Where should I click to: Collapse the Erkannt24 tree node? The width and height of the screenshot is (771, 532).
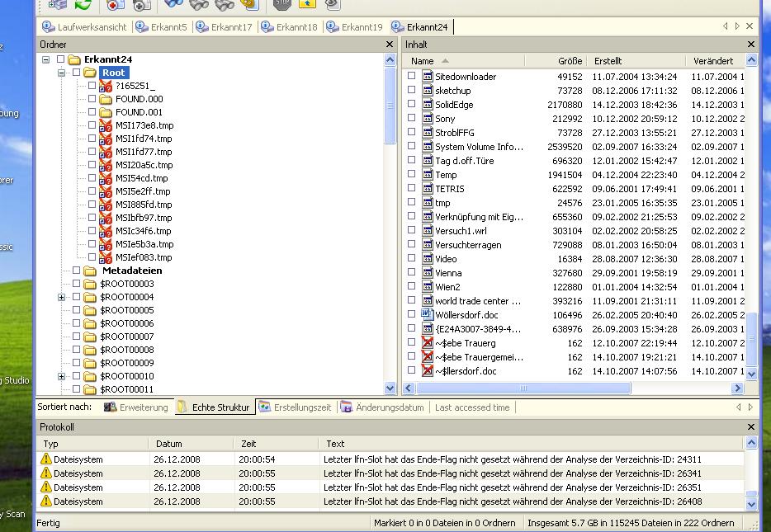pyautogui.click(x=45, y=60)
